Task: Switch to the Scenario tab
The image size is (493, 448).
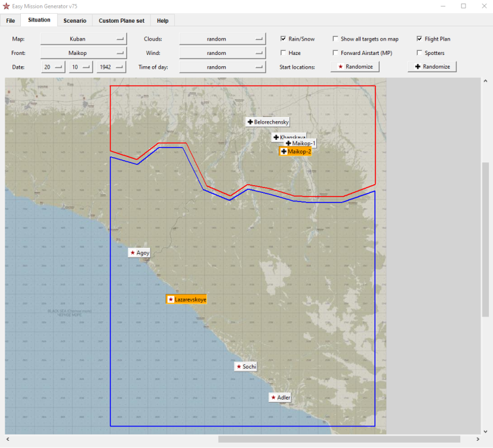Action: coord(75,20)
